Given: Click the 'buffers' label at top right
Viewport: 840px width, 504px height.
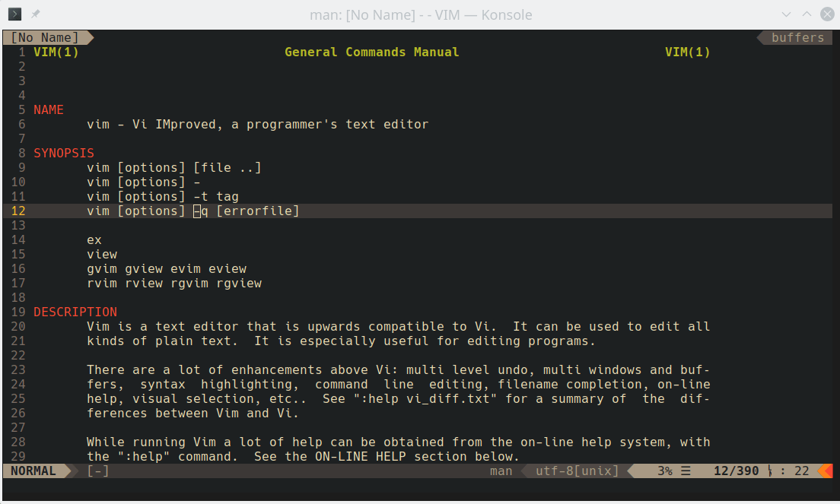Looking at the screenshot, I should pos(797,36).
